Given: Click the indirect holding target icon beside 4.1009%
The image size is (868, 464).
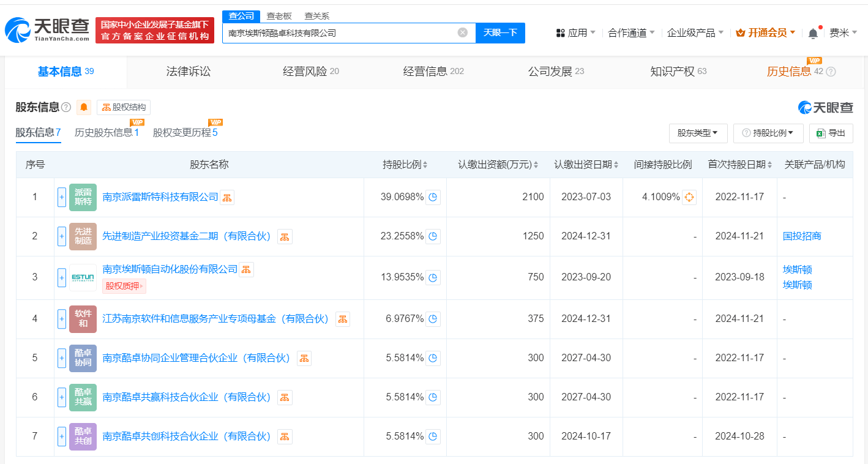Looking at the screenshot, I should pyautogui.click(x=689, y=197).
